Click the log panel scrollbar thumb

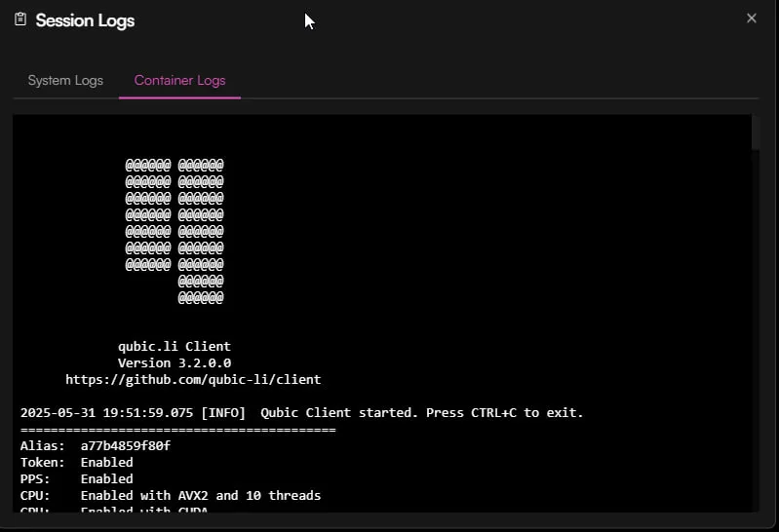coord(756,133)
